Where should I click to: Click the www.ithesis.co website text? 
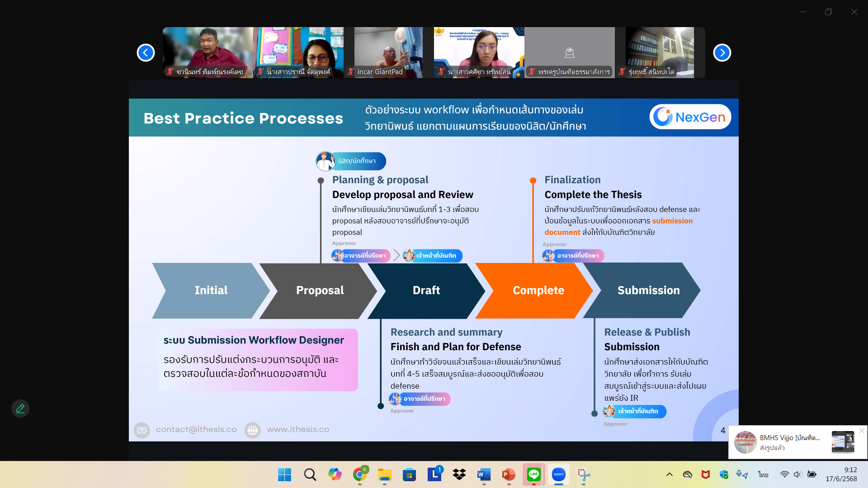coord(298,430)
